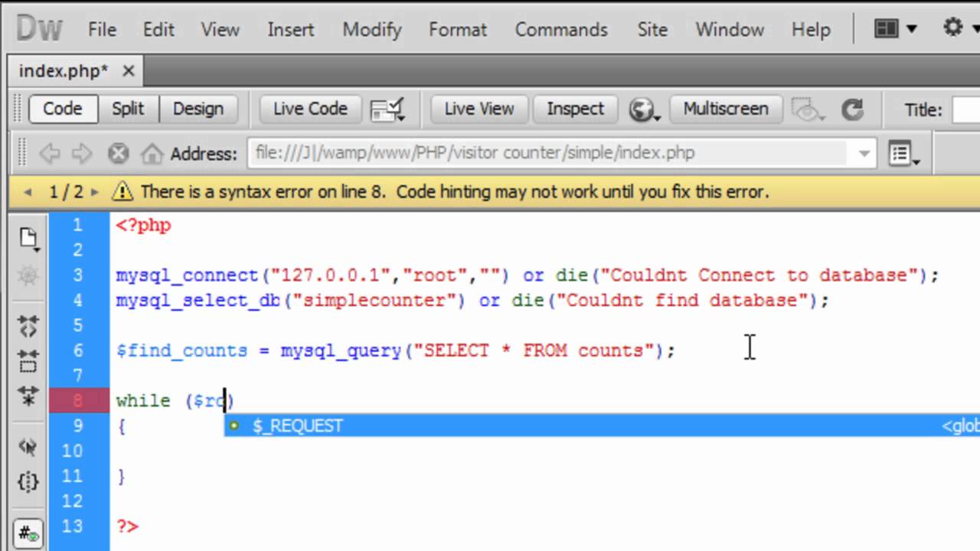Click the Show Code Navigator icon
This screenshot has width=980, height=551.
28,276
